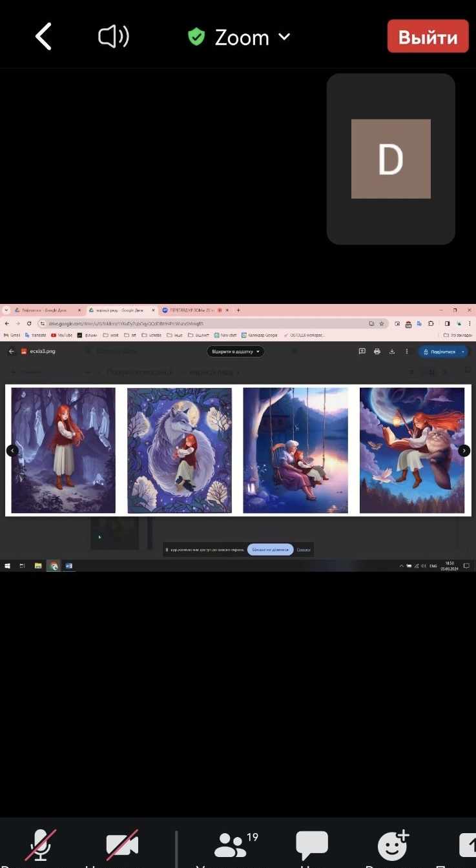Switch to the first Chrome tab
Screen dimensions: 476x868
coord(47,310)
